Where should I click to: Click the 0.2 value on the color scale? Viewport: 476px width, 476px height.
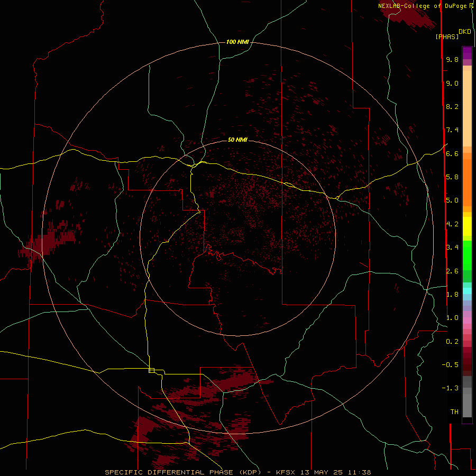coord(452,342)
